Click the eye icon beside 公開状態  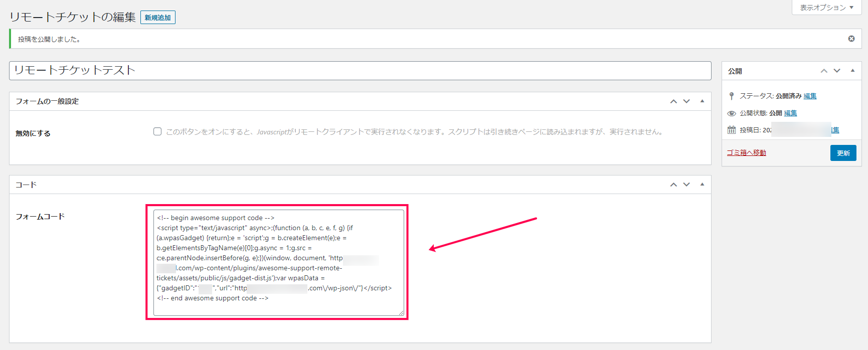point(732,113)
